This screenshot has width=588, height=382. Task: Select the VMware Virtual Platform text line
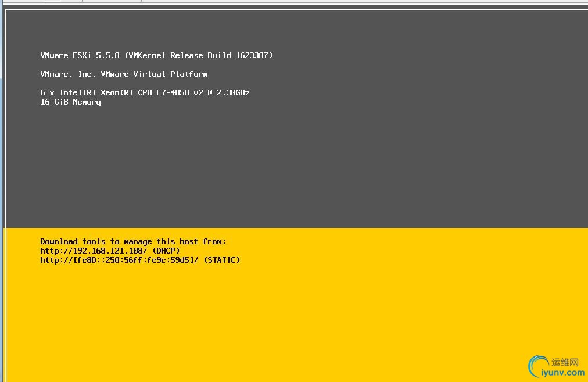point(124,74)
